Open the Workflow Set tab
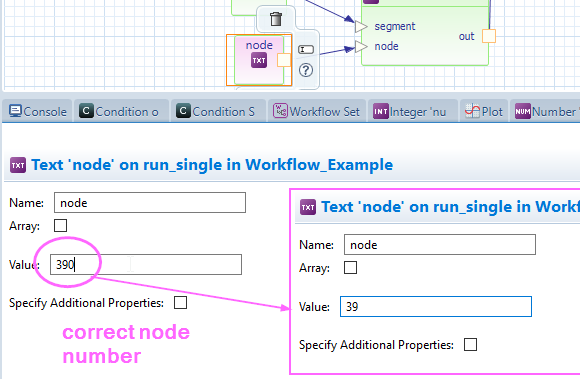Screen dimensions: 580x379 (x=317, y=111)
